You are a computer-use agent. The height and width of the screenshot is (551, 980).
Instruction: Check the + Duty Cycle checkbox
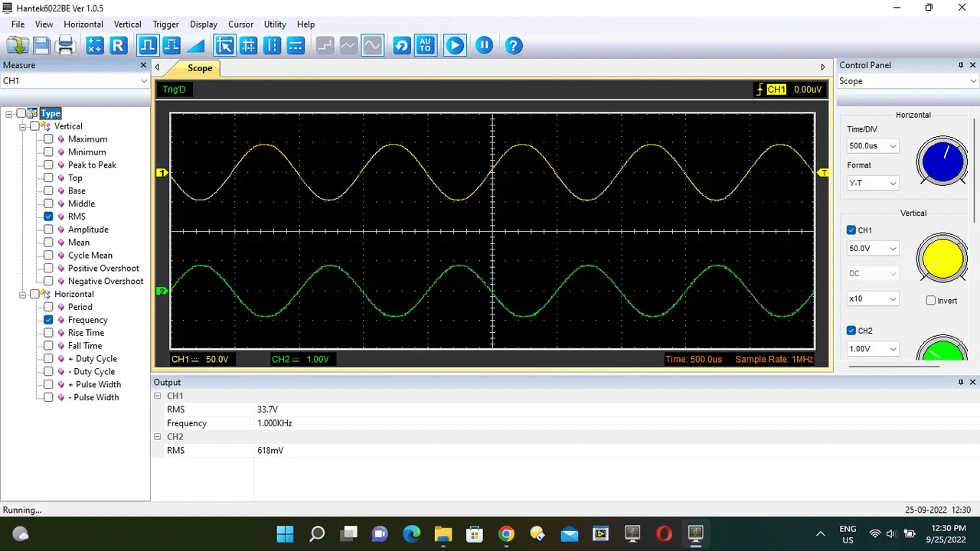[x=48, y=359]
